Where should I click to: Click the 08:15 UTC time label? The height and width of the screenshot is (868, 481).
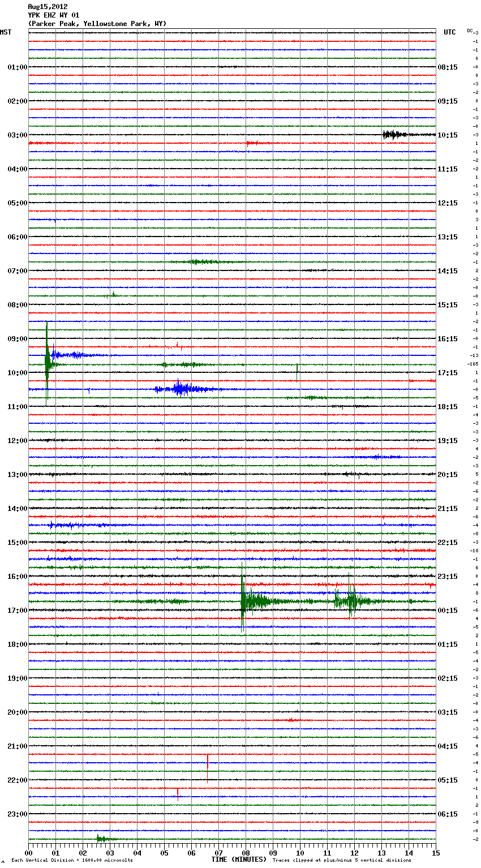(x=448, y=67)
